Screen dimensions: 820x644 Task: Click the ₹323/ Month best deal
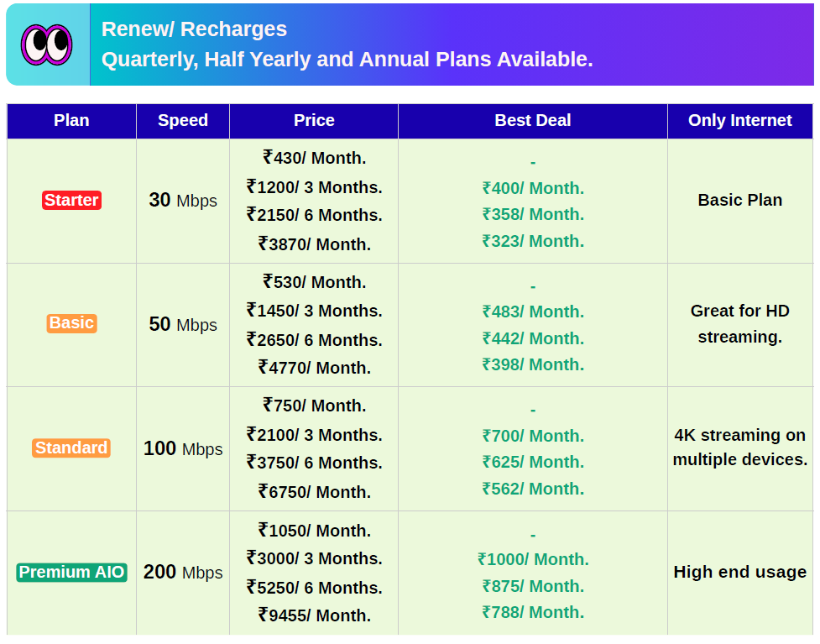(533, 241)
